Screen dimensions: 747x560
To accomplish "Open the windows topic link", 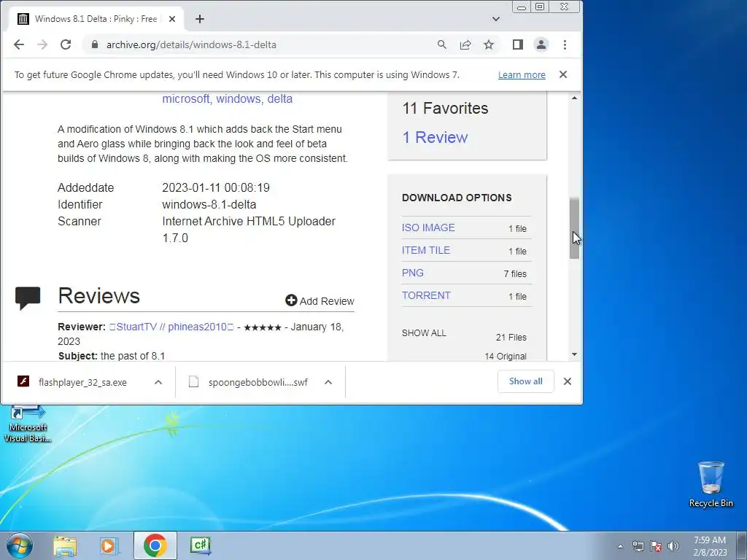I will click(x=239, y=99).
